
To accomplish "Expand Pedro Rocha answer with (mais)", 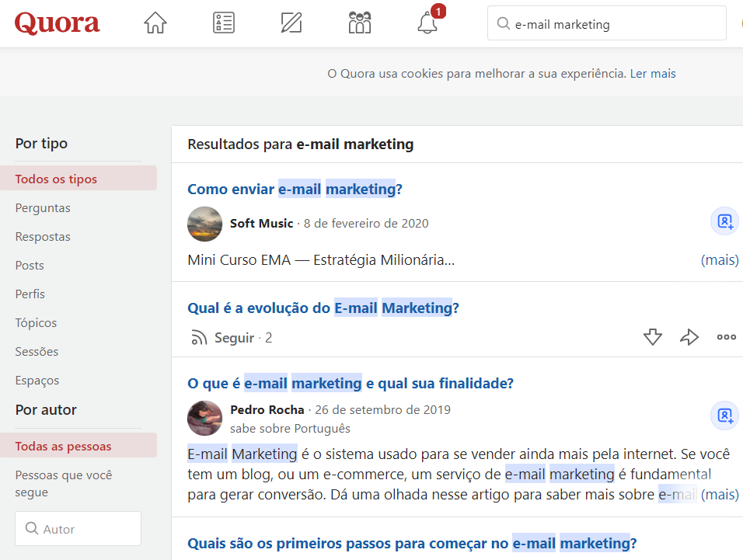I will pyautogui.click(x=720, y=494).
